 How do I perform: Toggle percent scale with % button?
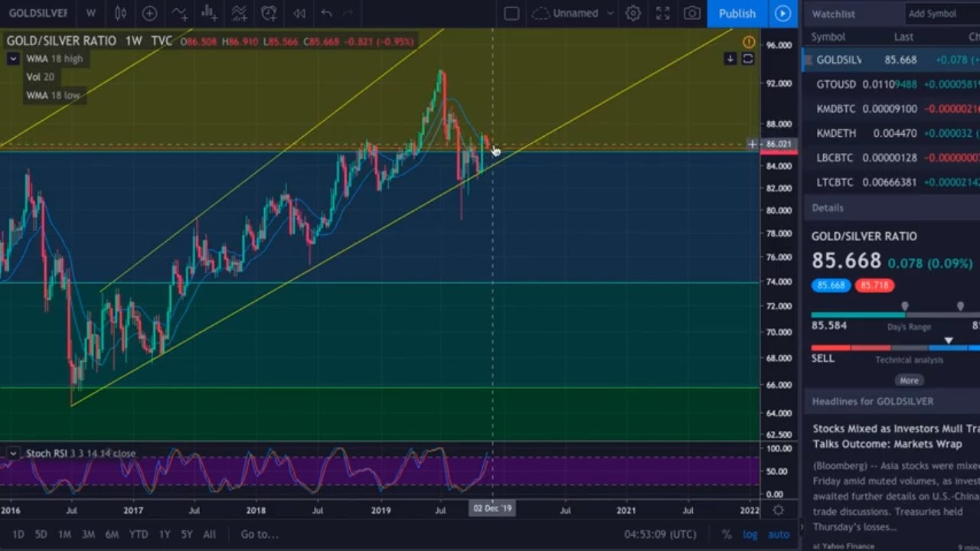click(727, 534)
